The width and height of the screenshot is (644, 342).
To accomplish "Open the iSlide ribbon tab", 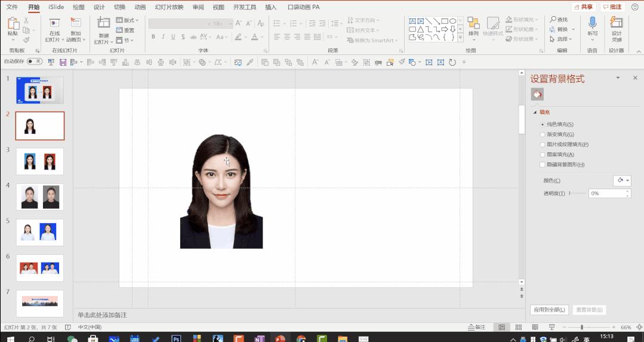I will [56, 7].
